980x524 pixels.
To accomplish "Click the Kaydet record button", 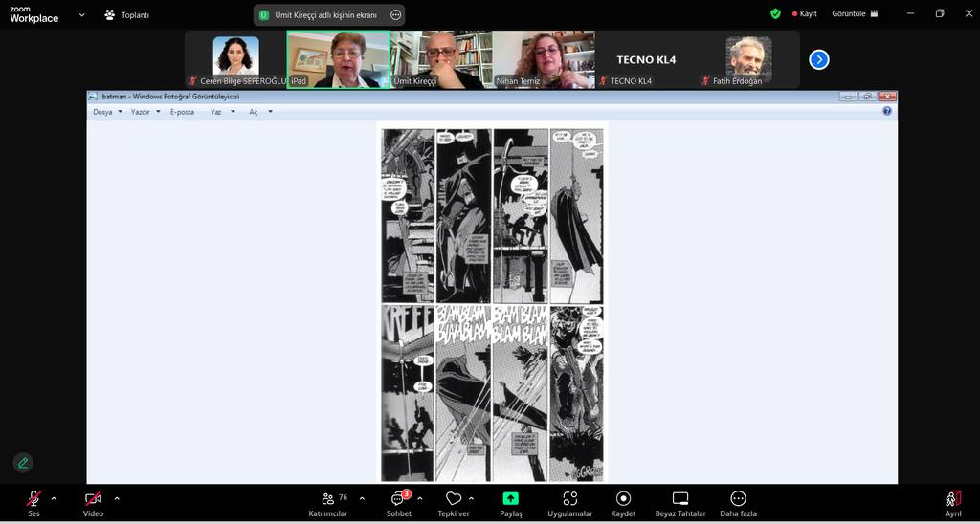I will click(x=623, y=503).
